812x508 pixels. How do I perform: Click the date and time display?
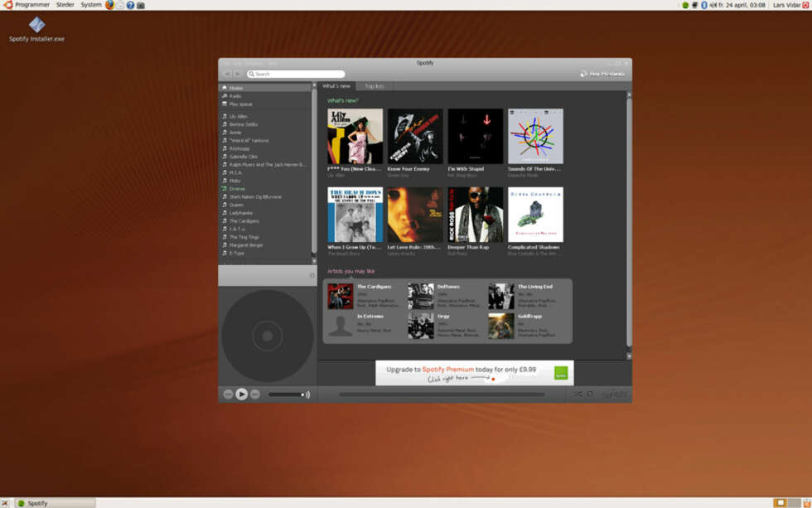coord(742,5)
